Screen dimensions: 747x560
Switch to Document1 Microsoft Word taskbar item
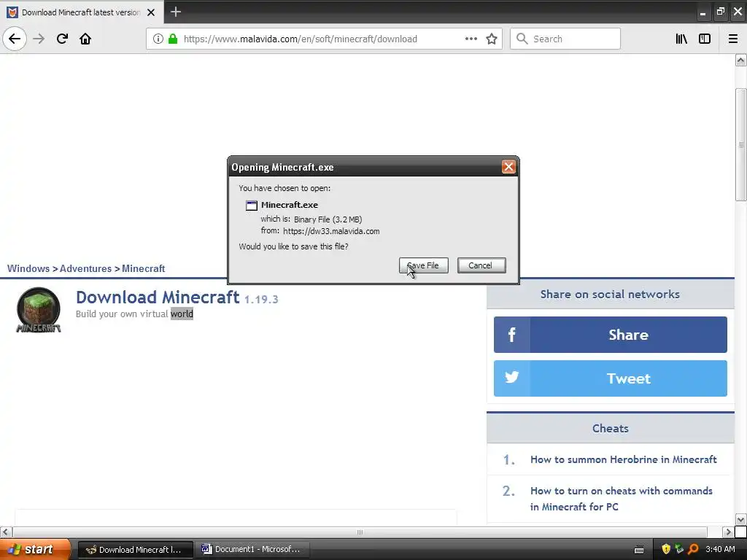click(x=253, y=550)
